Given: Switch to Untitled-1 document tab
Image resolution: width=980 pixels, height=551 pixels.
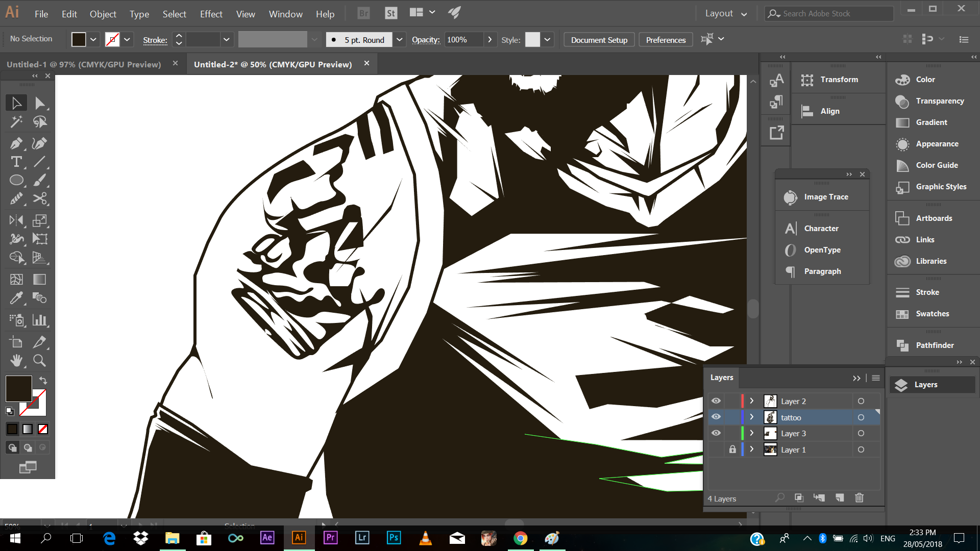Looking at the screenshot, I should tap(84, 64).
